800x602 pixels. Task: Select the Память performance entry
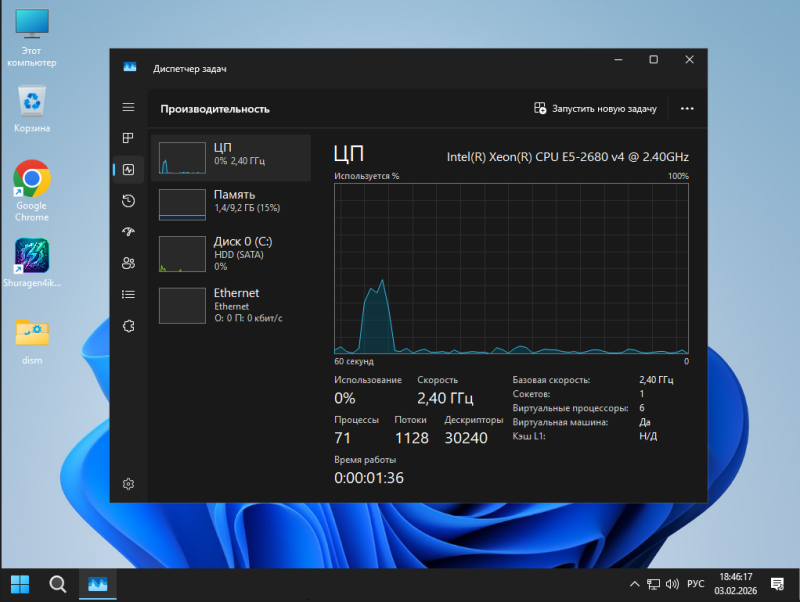click(x=231, y=204)
